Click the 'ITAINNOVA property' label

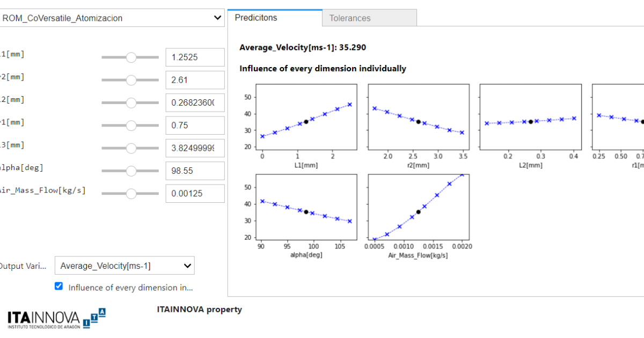coord(199,309)
